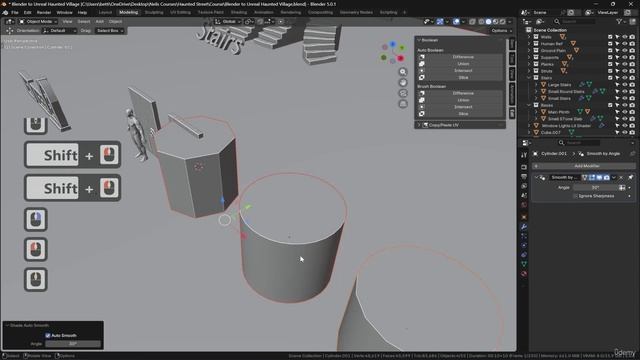Hide the Planks collection eye icon
640x360 pixels.
pos(624,64)
